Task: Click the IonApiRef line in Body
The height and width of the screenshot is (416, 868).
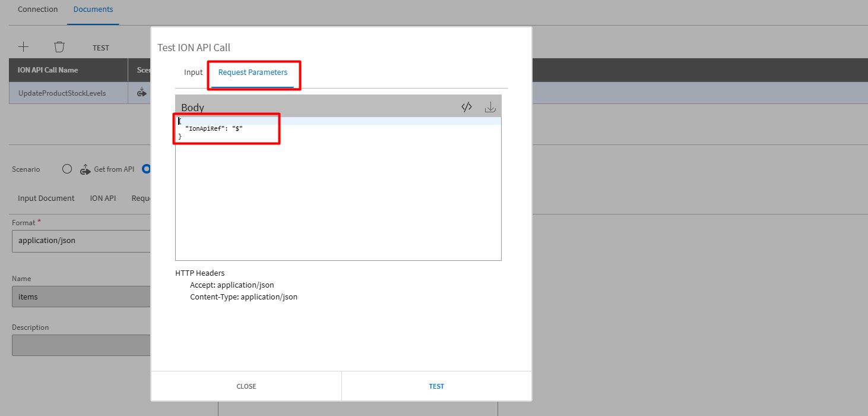Action: point(214,128)
